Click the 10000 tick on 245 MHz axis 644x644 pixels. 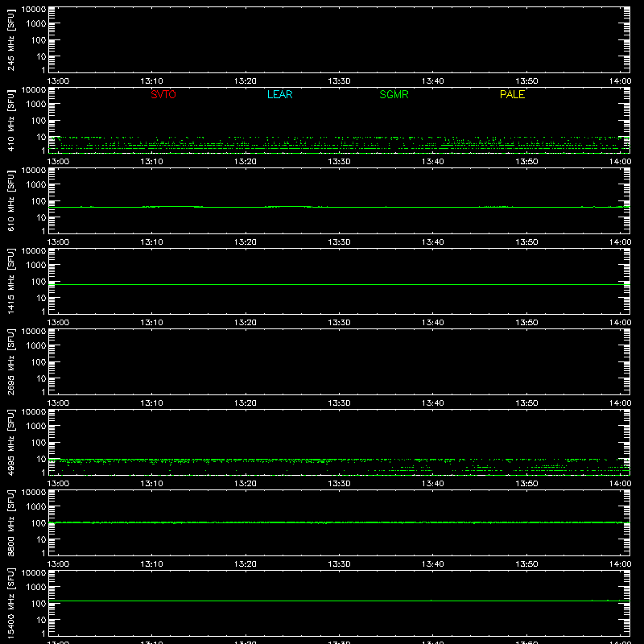tap(34, 10)
